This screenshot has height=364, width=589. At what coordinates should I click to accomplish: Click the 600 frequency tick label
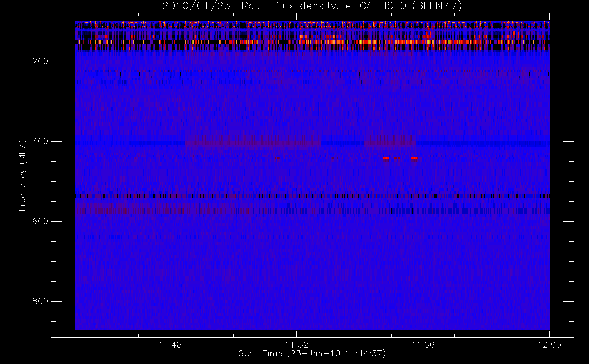click(x=40, y=221)
